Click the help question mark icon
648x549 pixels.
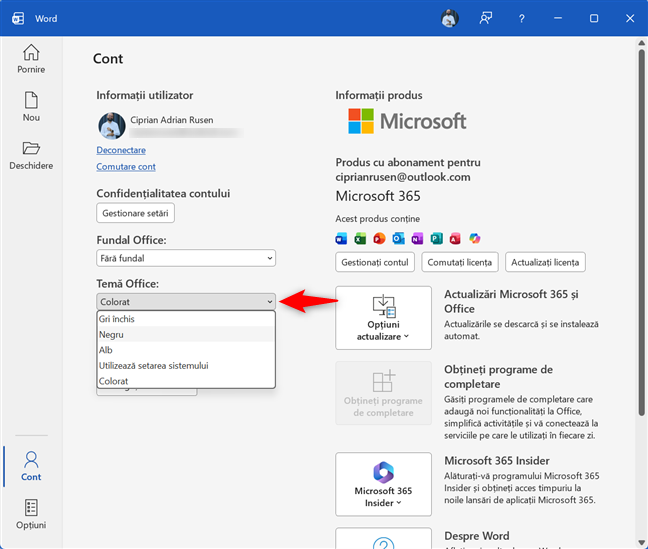(521, 18)
